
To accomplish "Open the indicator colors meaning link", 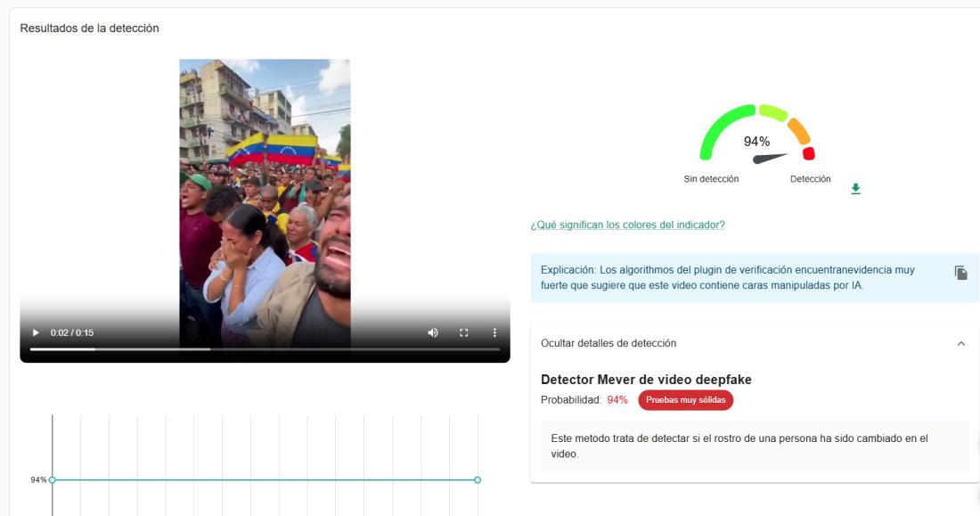I will [x=627, y=225].
